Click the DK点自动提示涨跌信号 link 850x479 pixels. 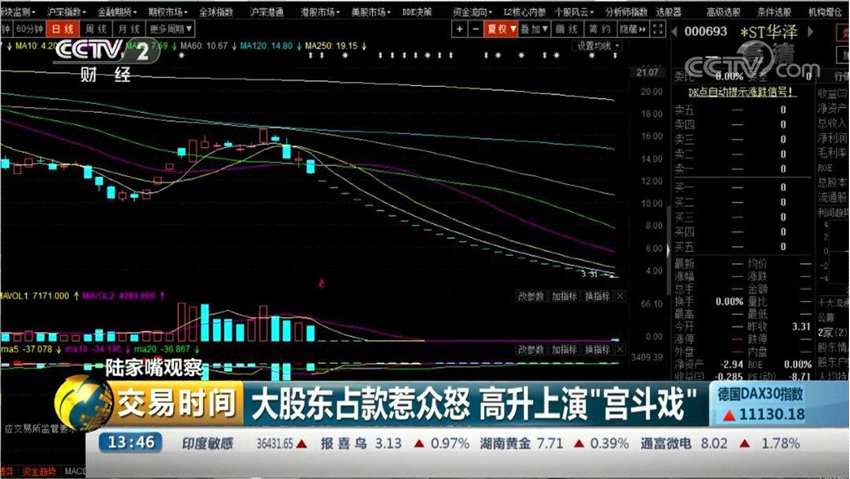coord(740,93)
